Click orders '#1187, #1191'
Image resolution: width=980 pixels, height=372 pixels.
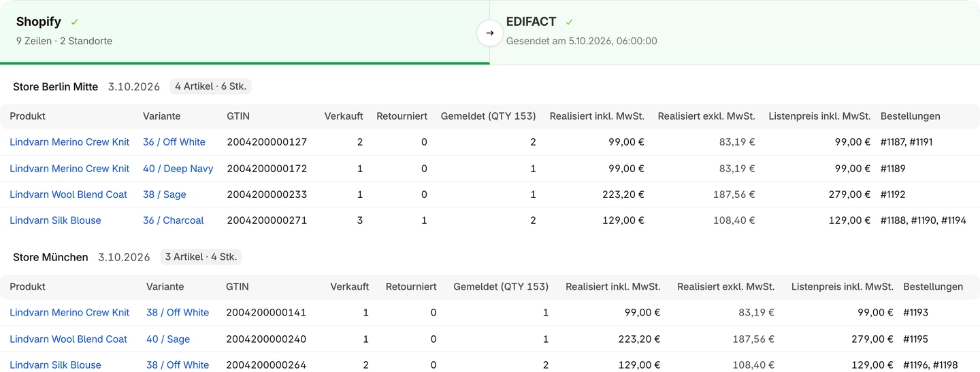coord(906,142)
